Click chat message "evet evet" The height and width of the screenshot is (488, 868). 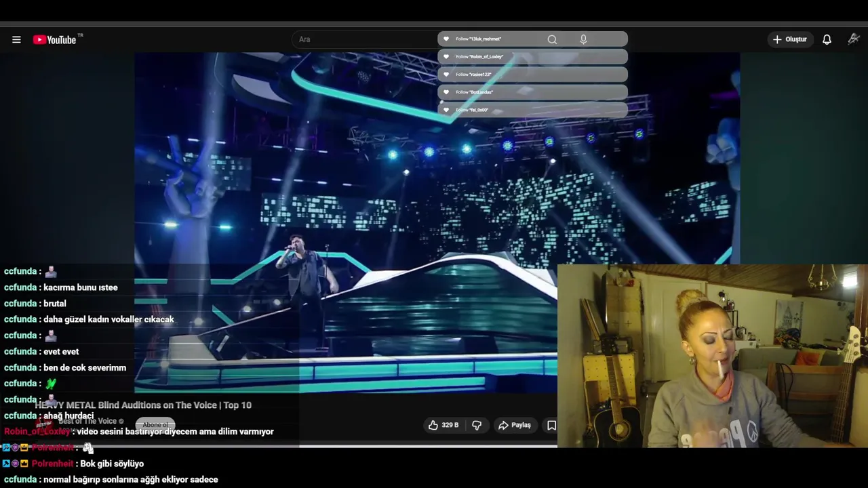(61, 352)
